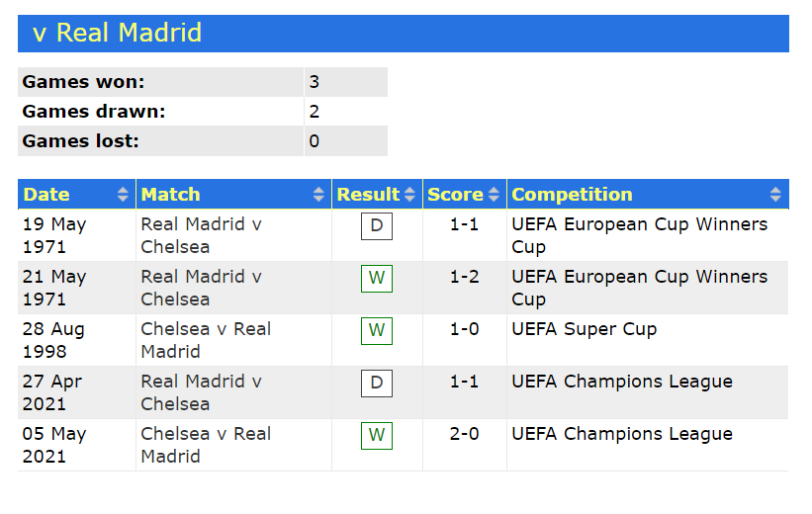Viewport: 812px width, 514px height.
Task: Click the W result badge for 28 Aug 1998
Action: tap(376, 331)
